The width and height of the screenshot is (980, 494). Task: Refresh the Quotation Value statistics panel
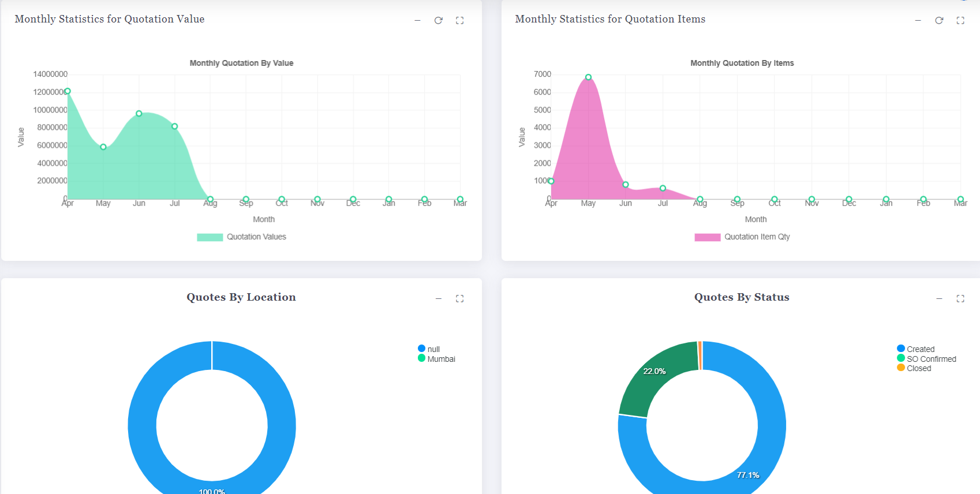point(439,20)
